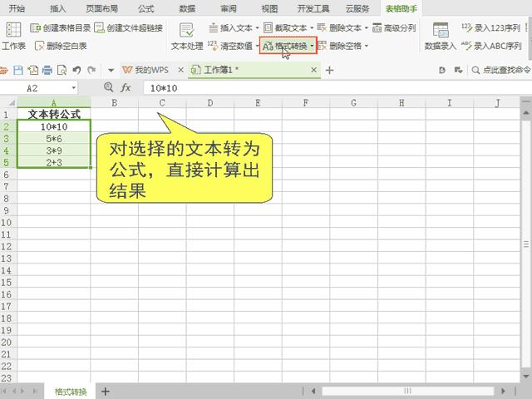Expand the 截取文本 dropdown arrow
532x399 pixels.
point(312,28)
